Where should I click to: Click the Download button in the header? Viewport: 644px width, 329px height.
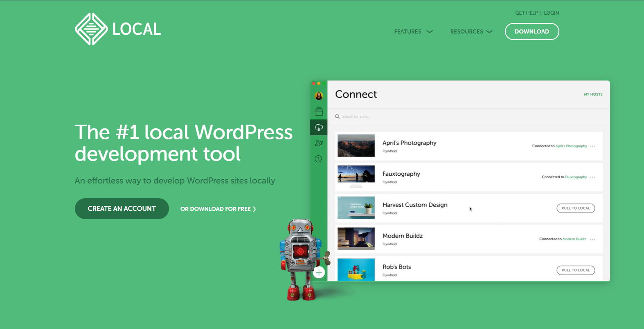pos(532,31)
